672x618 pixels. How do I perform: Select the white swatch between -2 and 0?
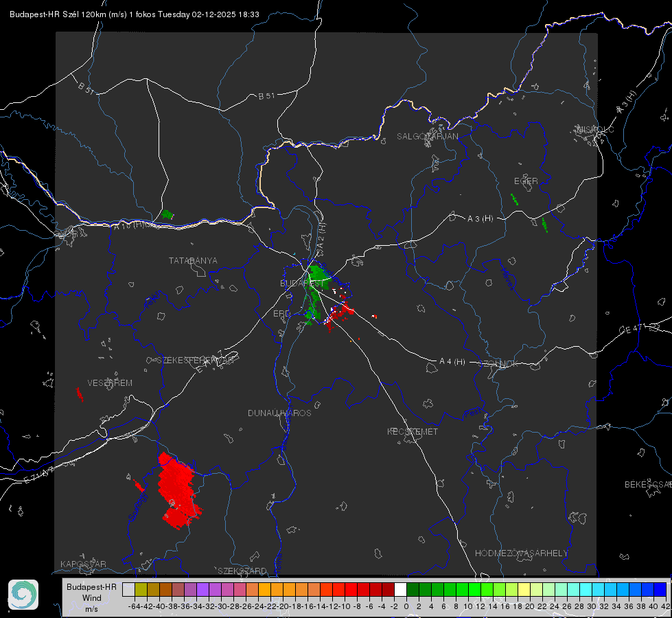400,589
